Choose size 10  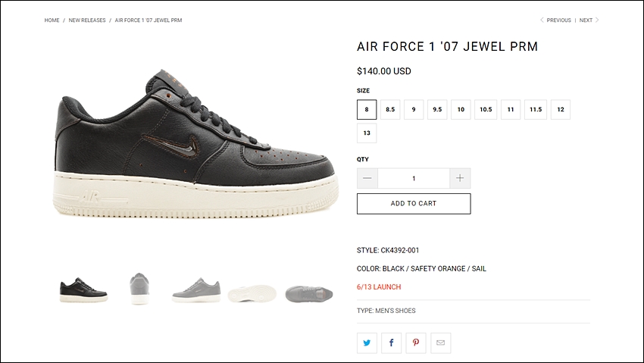[x=461, y=110]
